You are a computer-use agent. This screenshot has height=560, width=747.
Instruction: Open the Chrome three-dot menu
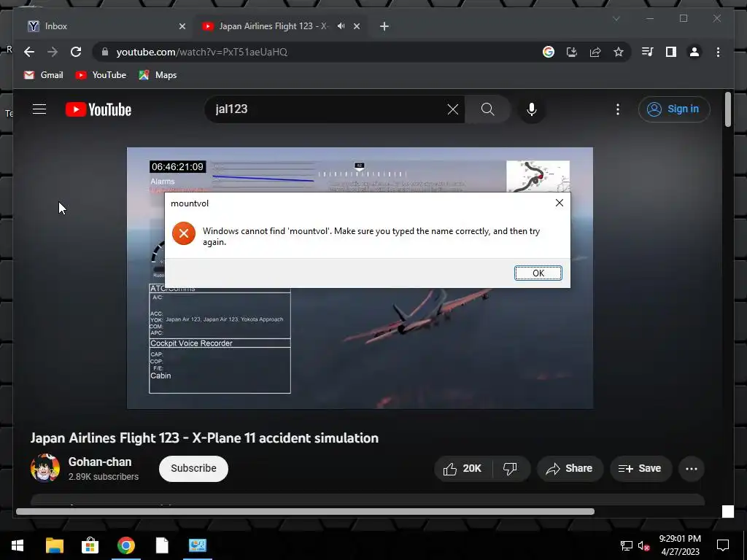point(718,52)
